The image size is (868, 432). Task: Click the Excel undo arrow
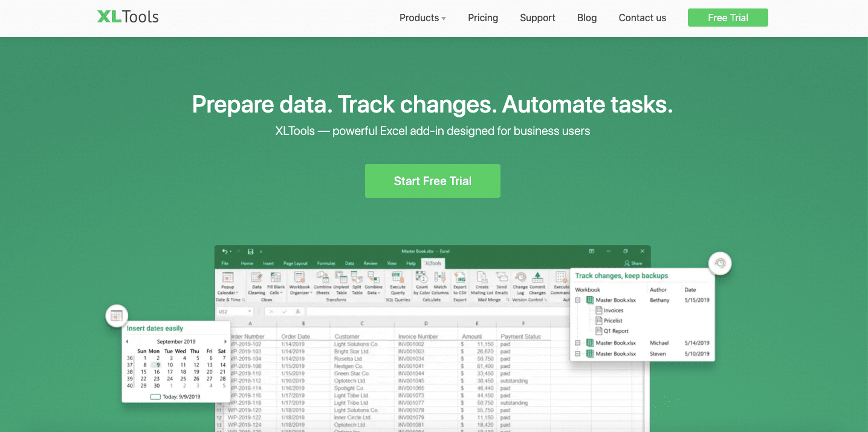click(225, 251)
